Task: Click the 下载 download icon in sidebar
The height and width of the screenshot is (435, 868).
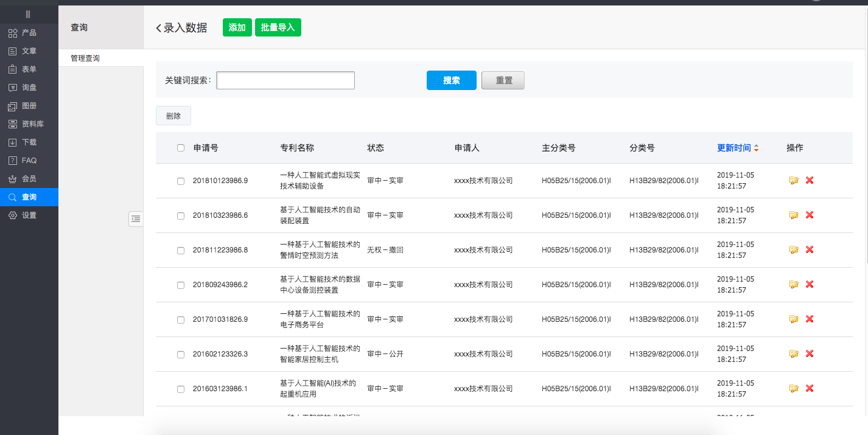Action: [x=13, y=142]
